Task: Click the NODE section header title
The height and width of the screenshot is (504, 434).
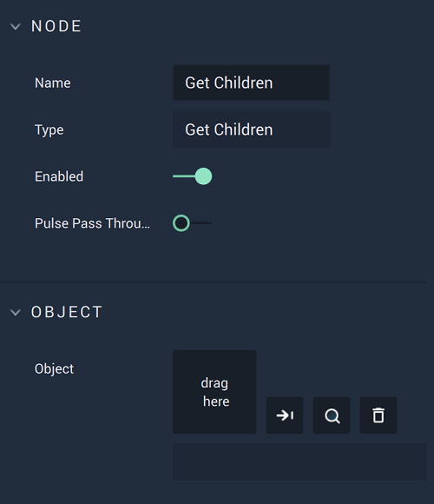Action: pos(56,26)
